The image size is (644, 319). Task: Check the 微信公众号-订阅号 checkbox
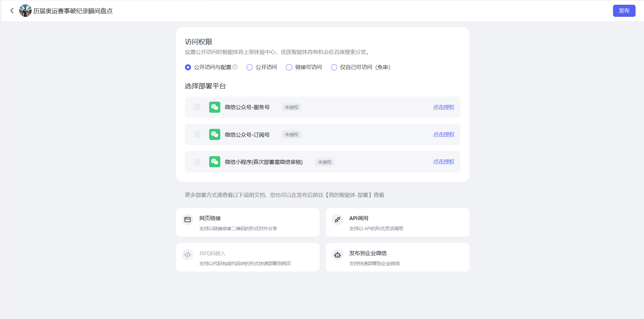coord(197,134)
